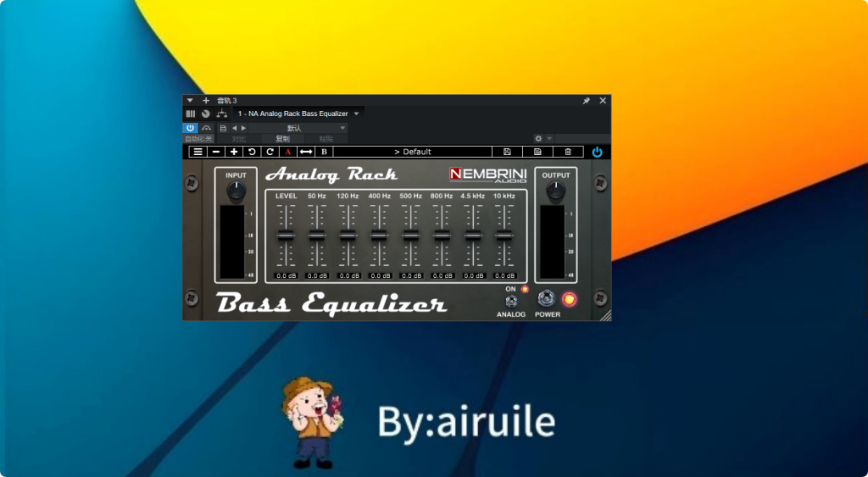Click the 800 Hz 0.0 dB value box

[442, 275]
